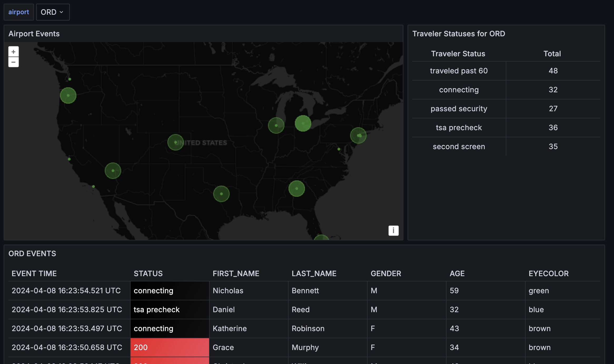This screenshot has height=364, width=614.
Task: Click the traveled past 60 row
Action: click(x=459, y=71)
